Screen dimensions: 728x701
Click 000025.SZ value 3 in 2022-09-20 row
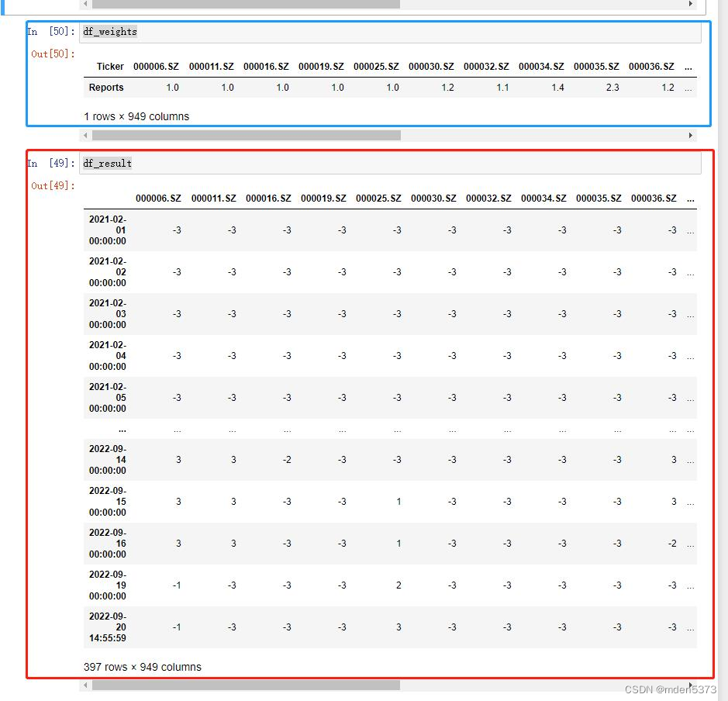399,627
